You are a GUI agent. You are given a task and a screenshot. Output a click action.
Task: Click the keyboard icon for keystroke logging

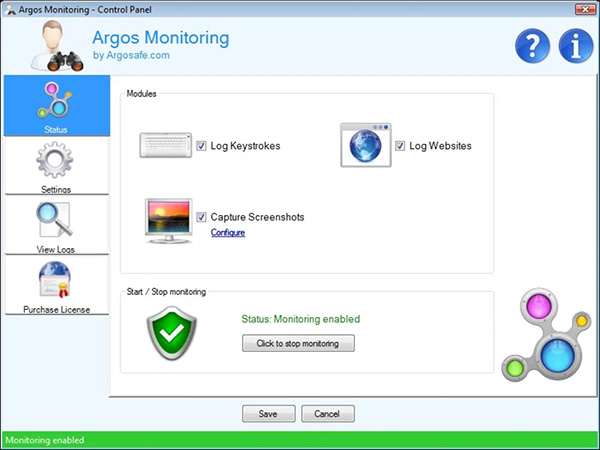click(166, 146)
